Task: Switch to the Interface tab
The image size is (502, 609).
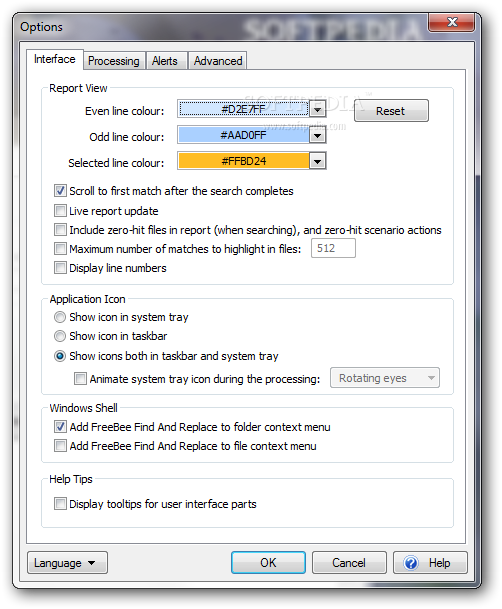Action: coord(55,59)
